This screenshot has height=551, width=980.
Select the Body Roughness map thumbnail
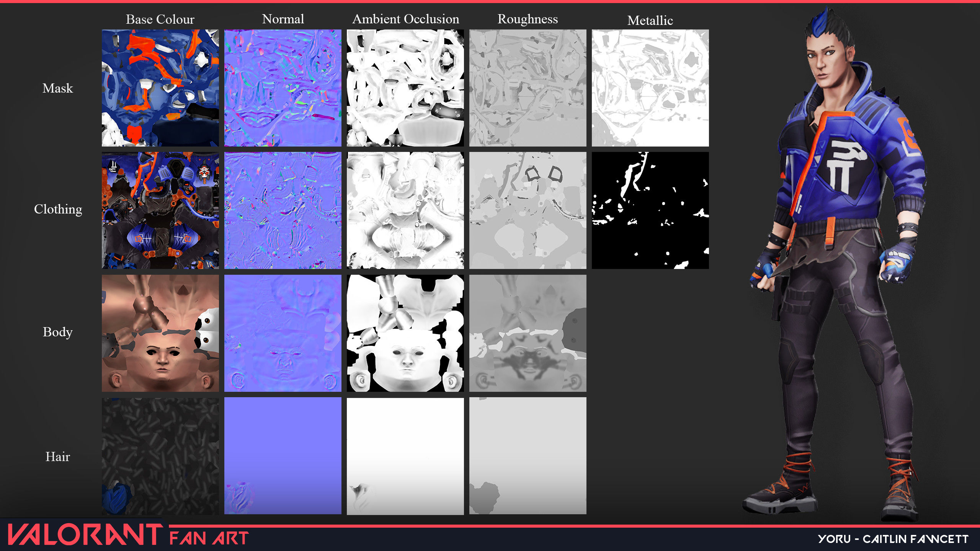(528, 333)
